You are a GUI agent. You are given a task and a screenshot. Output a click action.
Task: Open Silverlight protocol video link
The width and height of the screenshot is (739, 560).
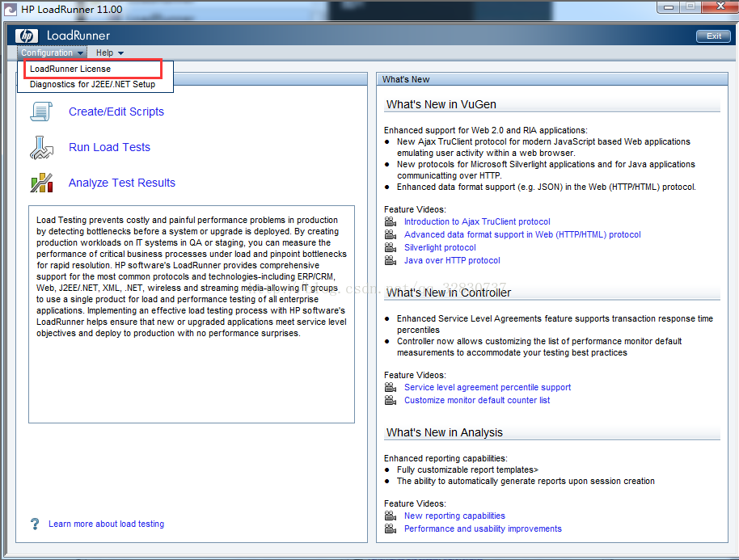(440, 247)
